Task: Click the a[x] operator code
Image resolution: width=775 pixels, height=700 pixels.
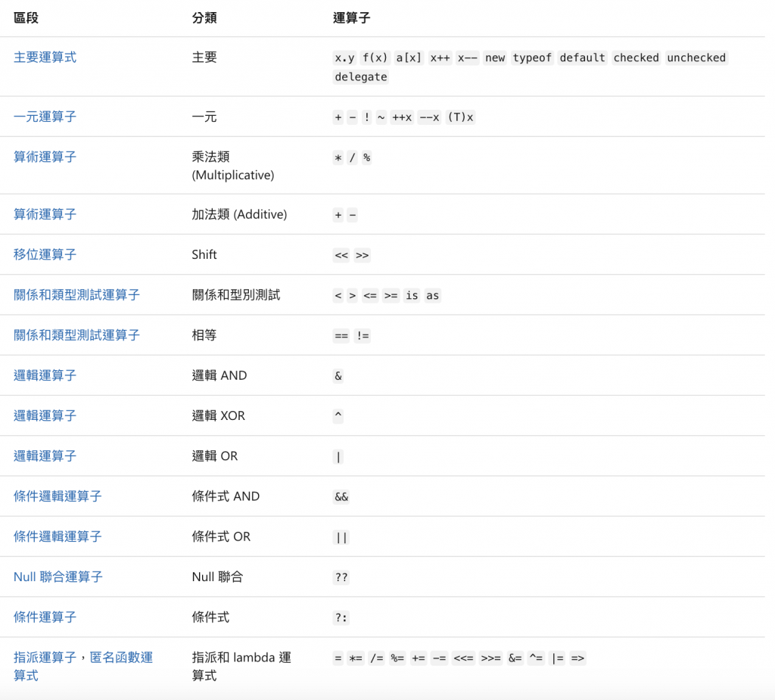Action: click(409, 58)
